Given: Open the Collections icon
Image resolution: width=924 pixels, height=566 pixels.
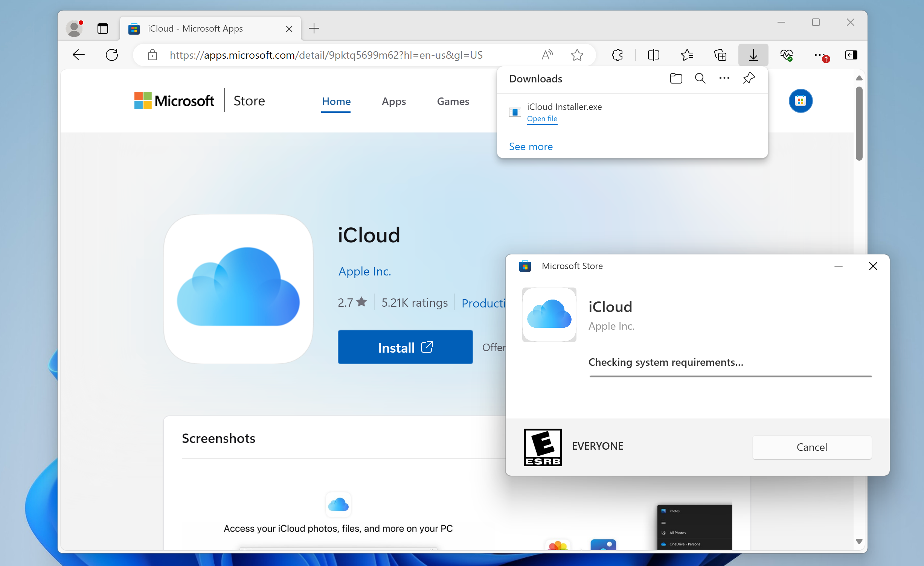Looking at the screenshot, I should tap(720, 55).
